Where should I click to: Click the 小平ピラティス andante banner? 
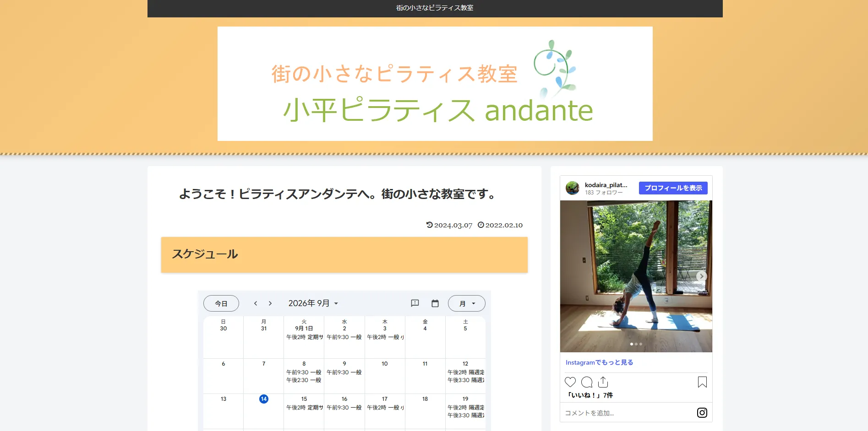[x=435, y=84]
